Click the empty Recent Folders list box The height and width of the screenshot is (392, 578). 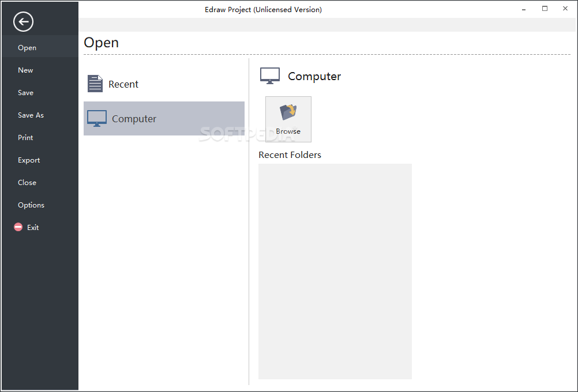pos(335,272)
